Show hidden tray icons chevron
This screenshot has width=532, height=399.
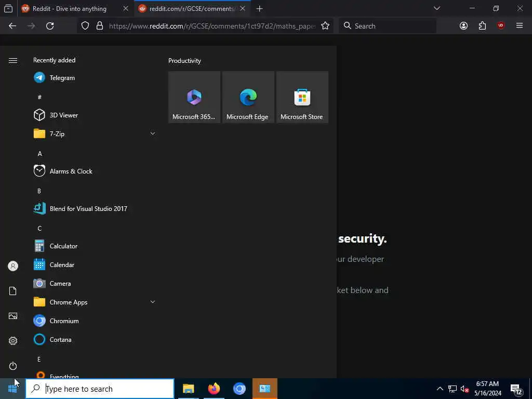point(440,389)
